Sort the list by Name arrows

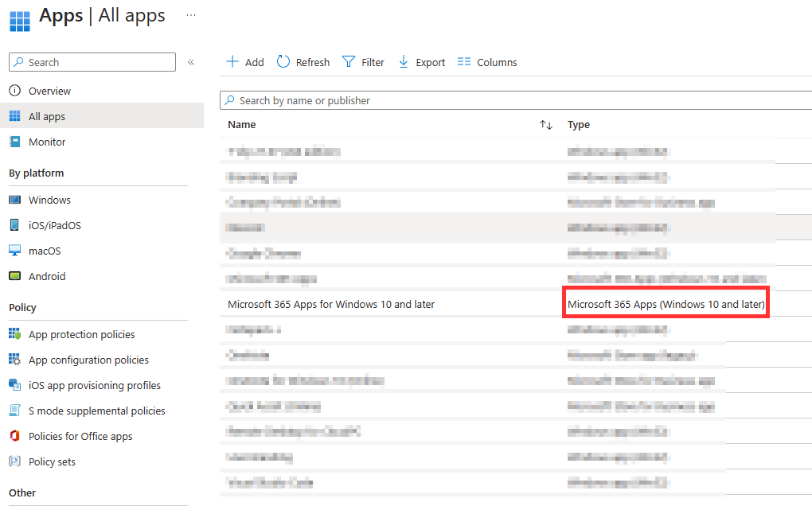545,125
